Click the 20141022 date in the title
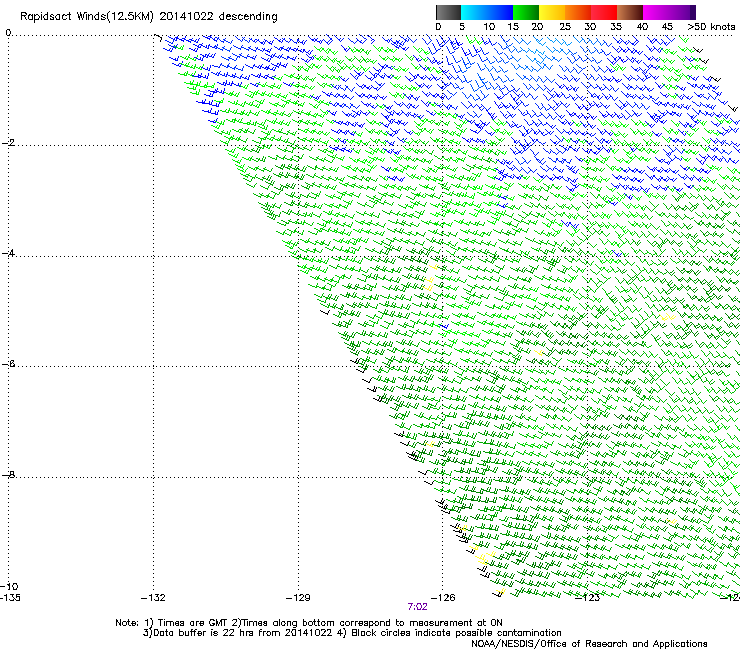This screenshot has height=650, width=740. [186, 16]
